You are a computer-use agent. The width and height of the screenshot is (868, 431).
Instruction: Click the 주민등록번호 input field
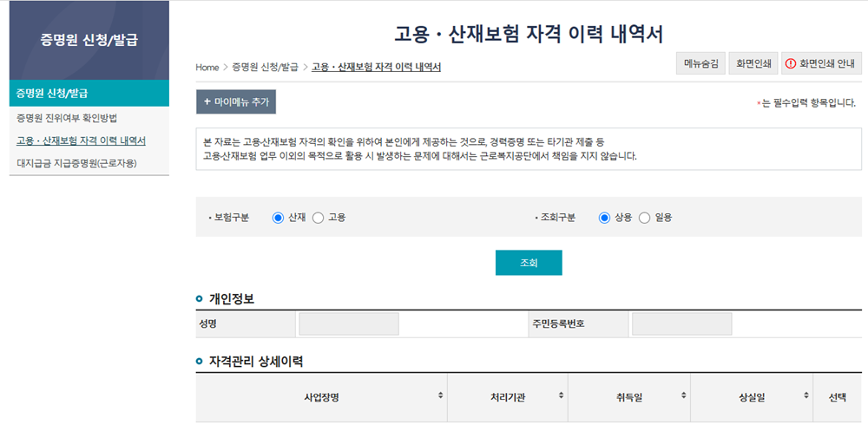(682, 323)
